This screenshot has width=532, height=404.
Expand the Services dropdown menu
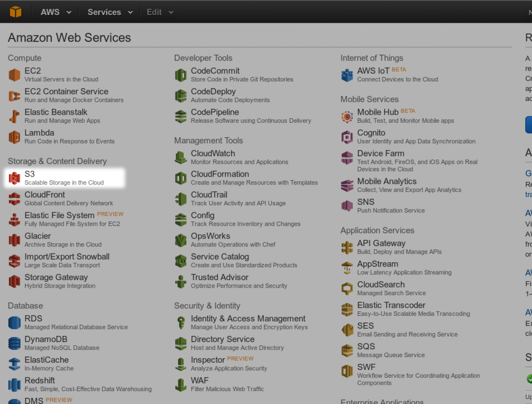coord(110,12)
